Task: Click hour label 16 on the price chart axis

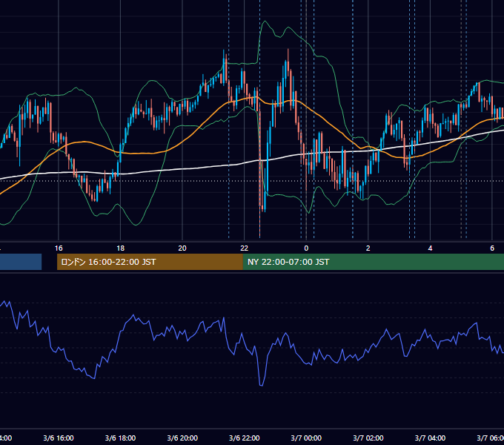Action: pos(59,248)
